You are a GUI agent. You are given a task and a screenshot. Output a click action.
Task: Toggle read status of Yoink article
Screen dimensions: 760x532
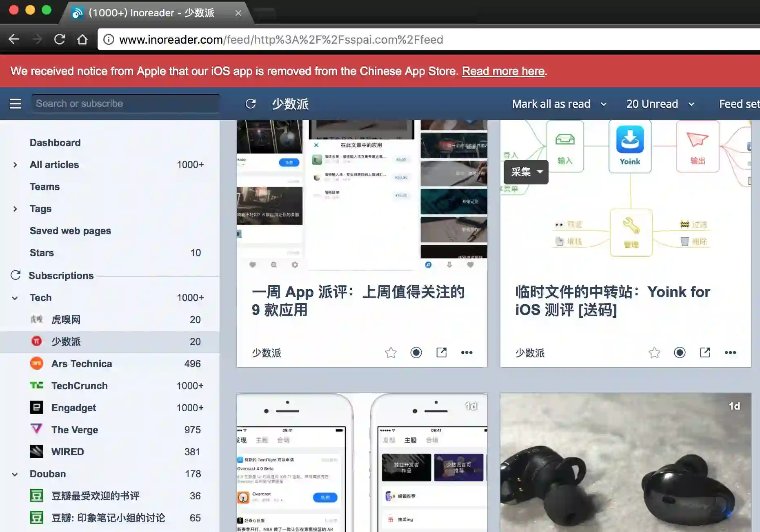tap(680, 352)
